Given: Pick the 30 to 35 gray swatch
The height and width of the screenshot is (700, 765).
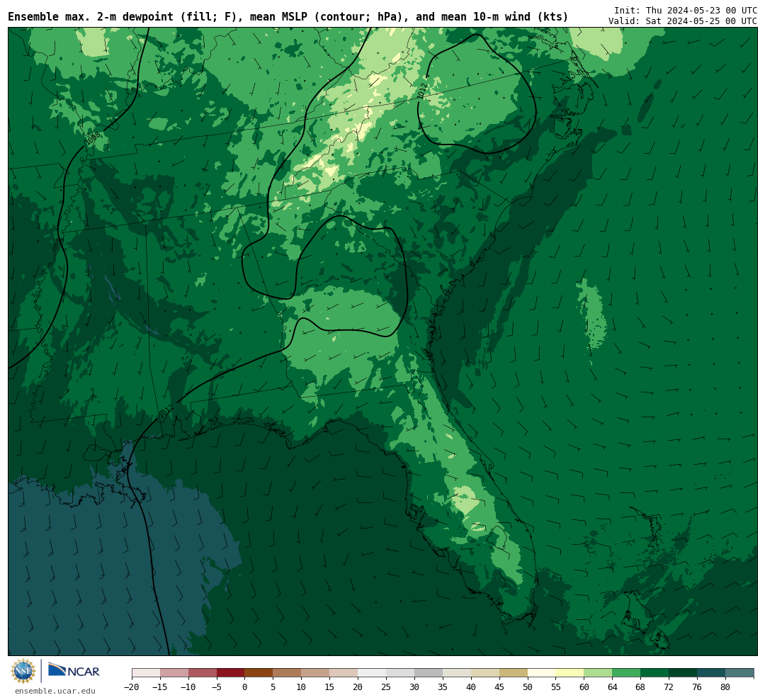Looking at the screenshot, I should coord(429,673).
